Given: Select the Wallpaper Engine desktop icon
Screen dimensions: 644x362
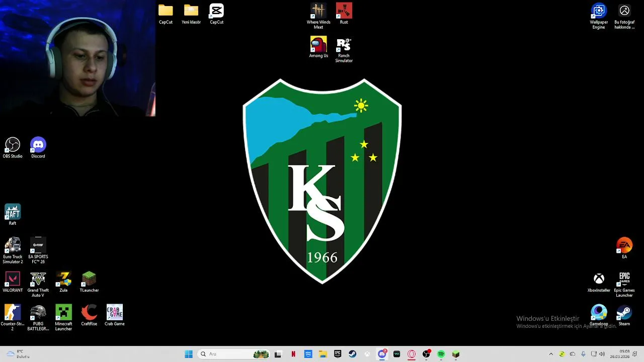Looking at the screenshot, I should (x=599, y=16).
